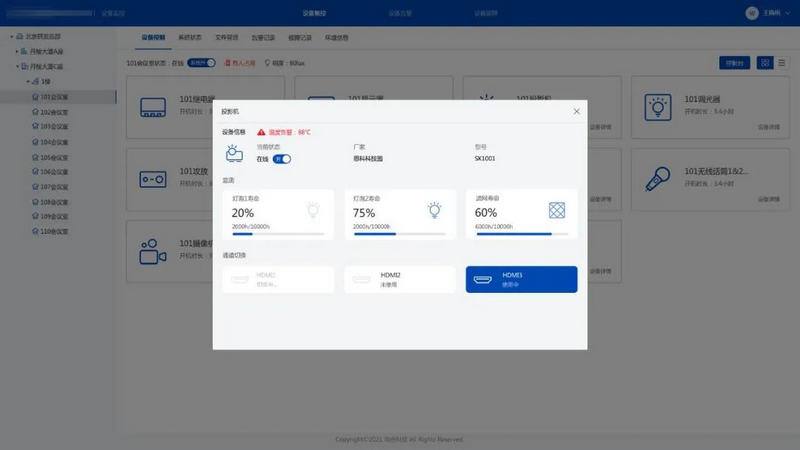Viewport: 800px width, 450px height.
Task: Open the 文件管理 tab
Action: tap(227, 38)
